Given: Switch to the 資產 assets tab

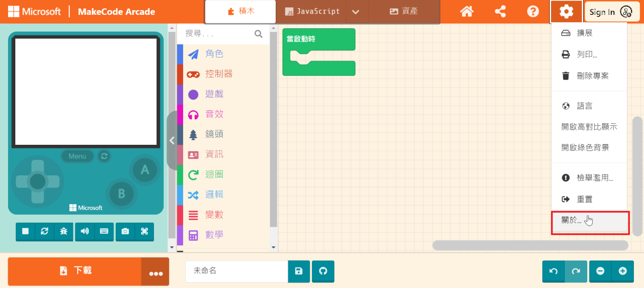Looking at the screenshot, I should click(404, 12).
